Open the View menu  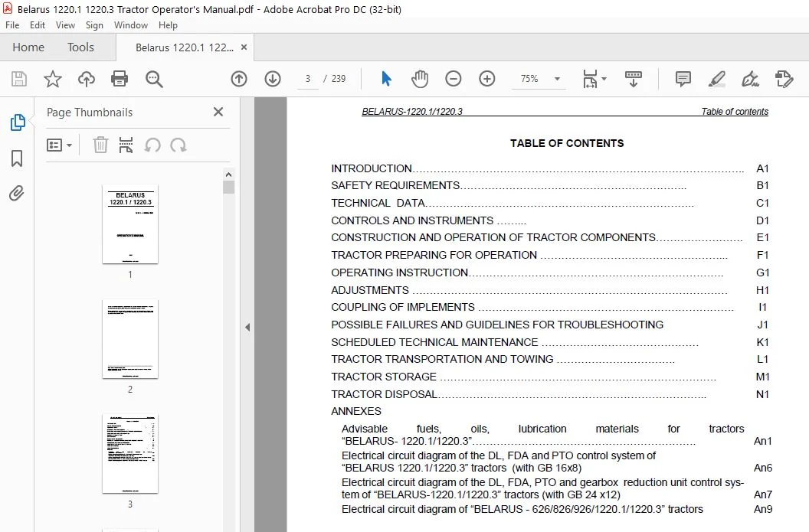click(x=65, y=24)
